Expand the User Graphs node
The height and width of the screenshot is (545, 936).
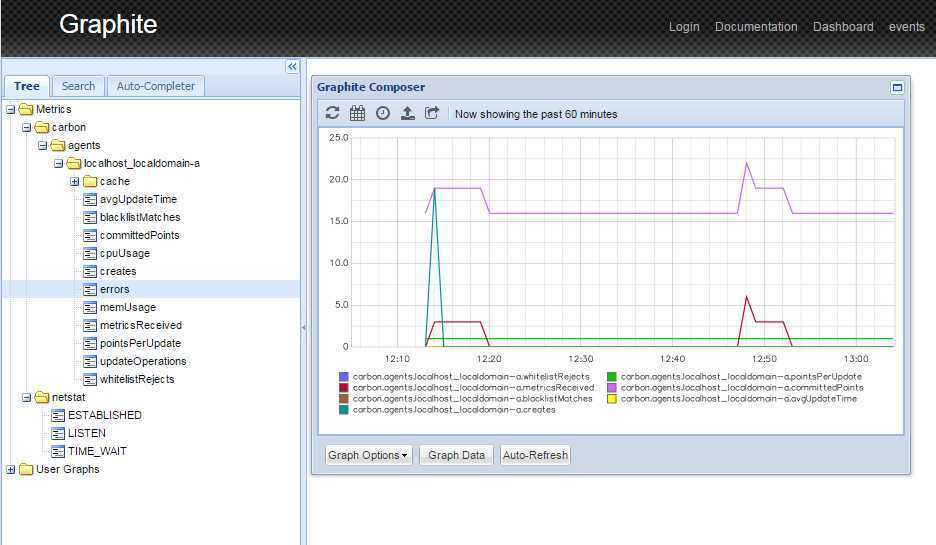11,470
